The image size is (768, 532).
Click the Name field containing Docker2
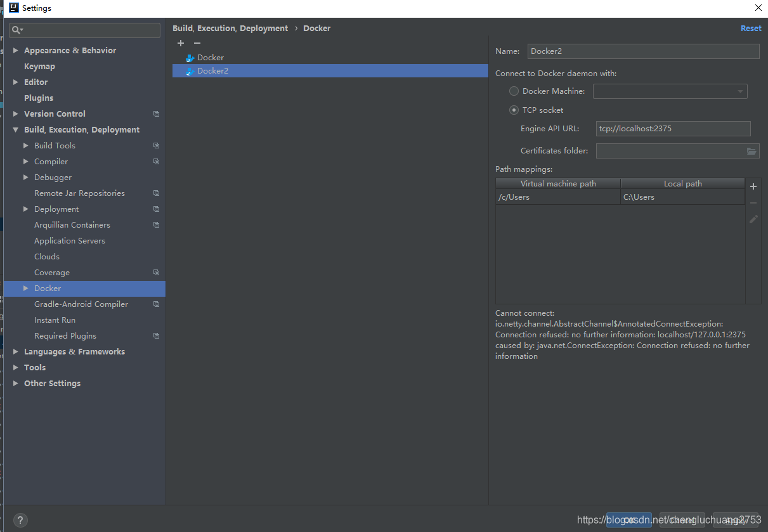tap(643, 51)
